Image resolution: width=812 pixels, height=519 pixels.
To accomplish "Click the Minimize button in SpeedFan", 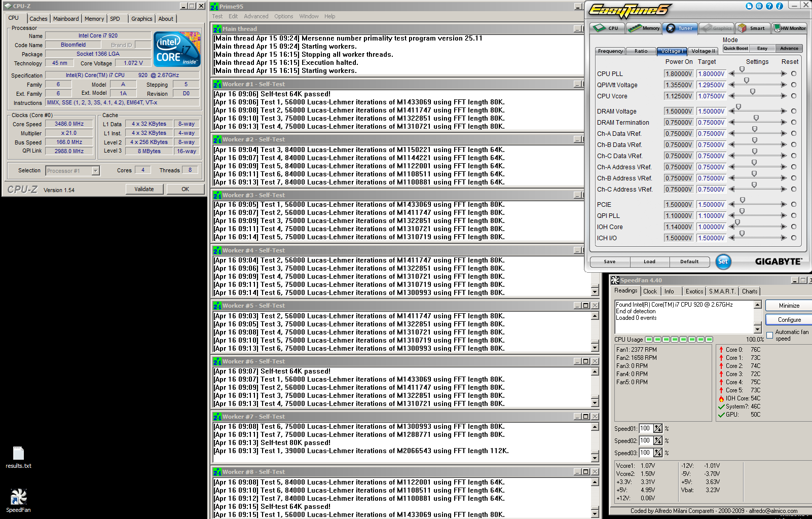I will [789, 306].
